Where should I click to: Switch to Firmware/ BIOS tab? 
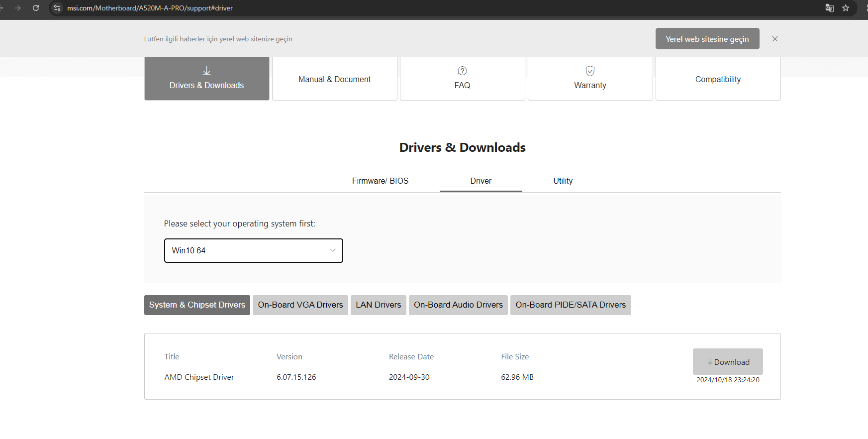[x=381, y=181]
